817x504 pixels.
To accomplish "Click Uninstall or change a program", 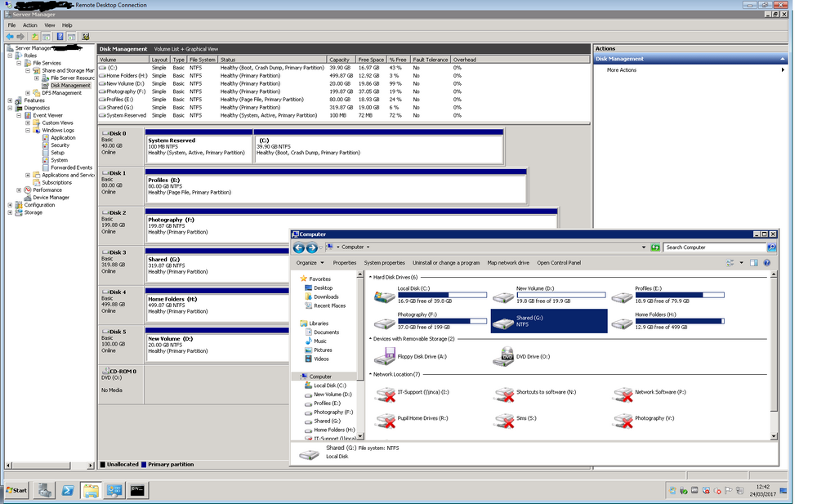I will [x=446, y=263].
